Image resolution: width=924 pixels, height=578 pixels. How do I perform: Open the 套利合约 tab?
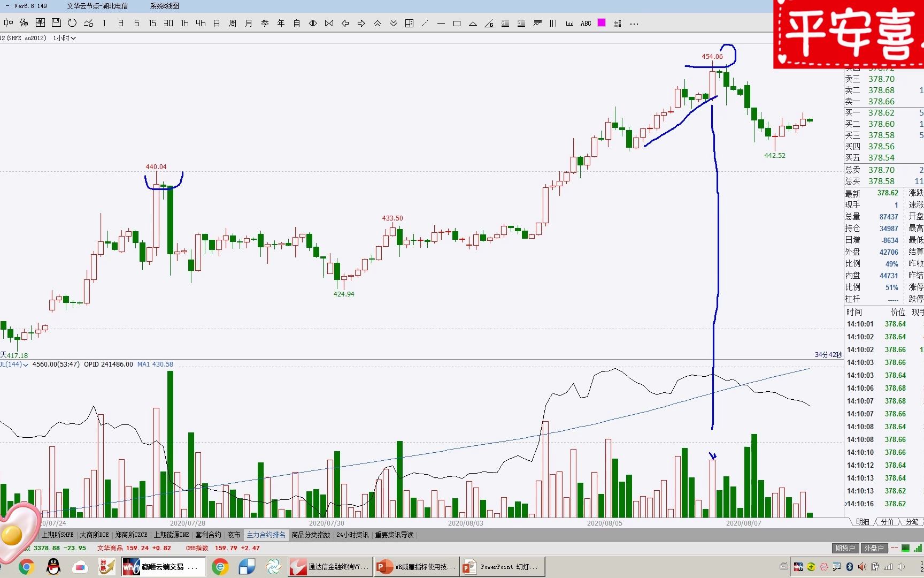(x=208, y=535)
